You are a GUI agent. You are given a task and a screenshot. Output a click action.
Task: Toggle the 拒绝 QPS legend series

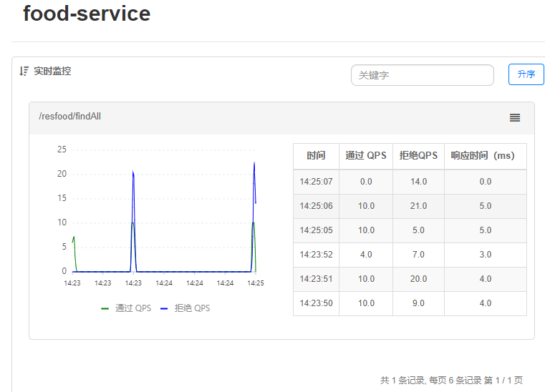(185, 308)
